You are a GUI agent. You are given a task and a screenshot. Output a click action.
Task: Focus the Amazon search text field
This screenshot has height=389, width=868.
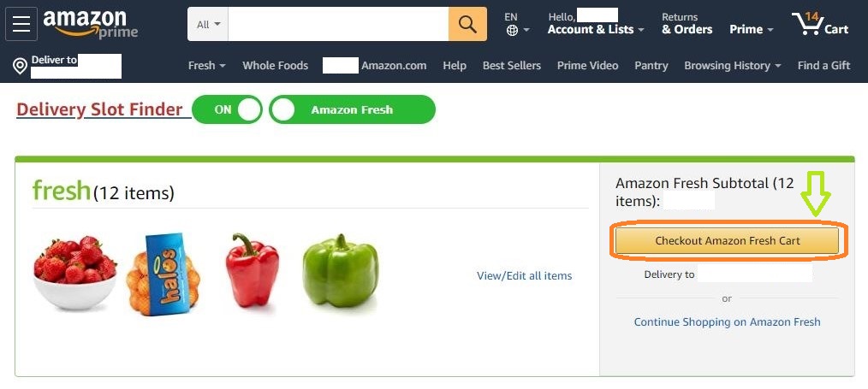(338, 24)
